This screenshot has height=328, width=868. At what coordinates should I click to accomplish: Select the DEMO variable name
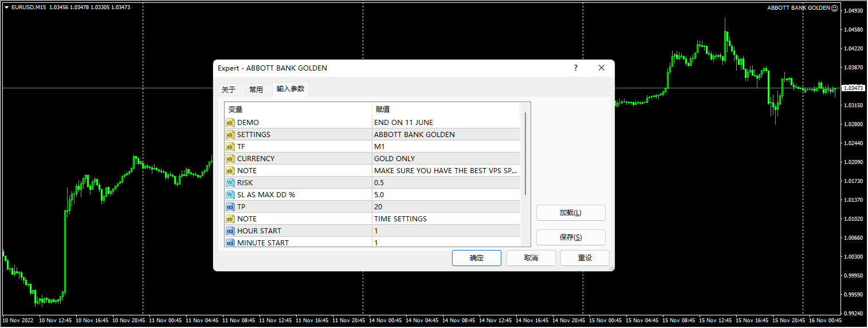[x=248, y=122]
